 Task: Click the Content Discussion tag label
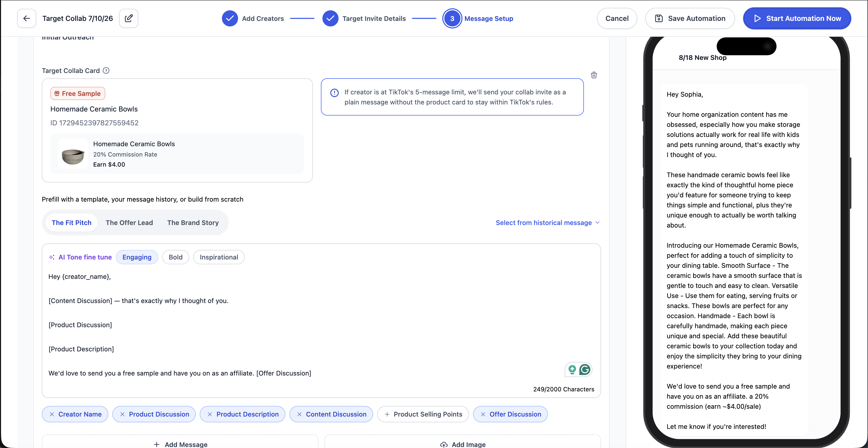[336, 414]
